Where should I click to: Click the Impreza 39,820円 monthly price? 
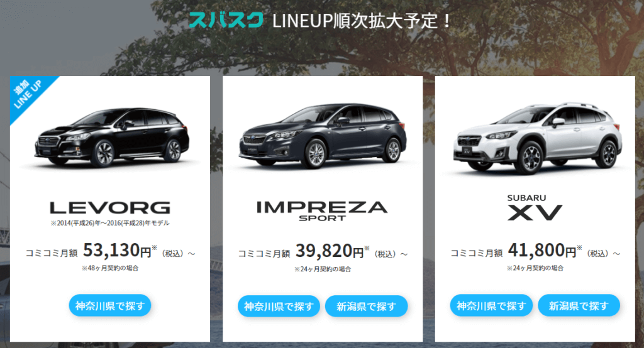pyautogui.click(x=330, y=251)
